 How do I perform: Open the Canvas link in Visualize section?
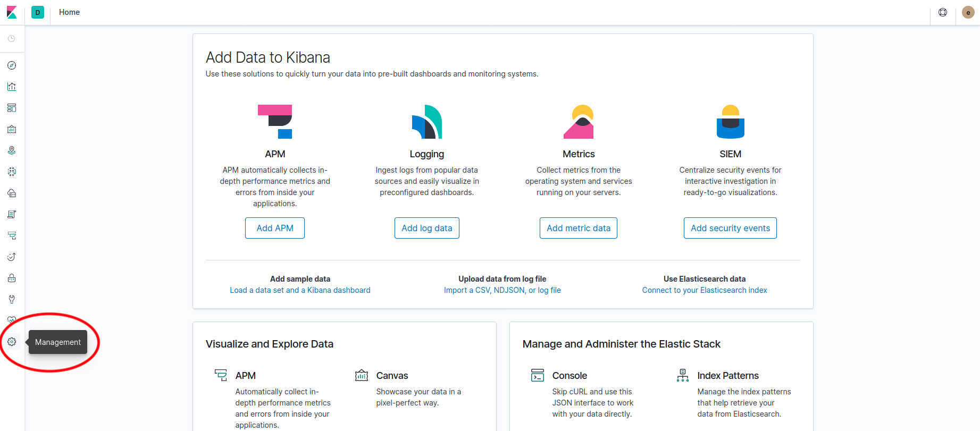392,376
